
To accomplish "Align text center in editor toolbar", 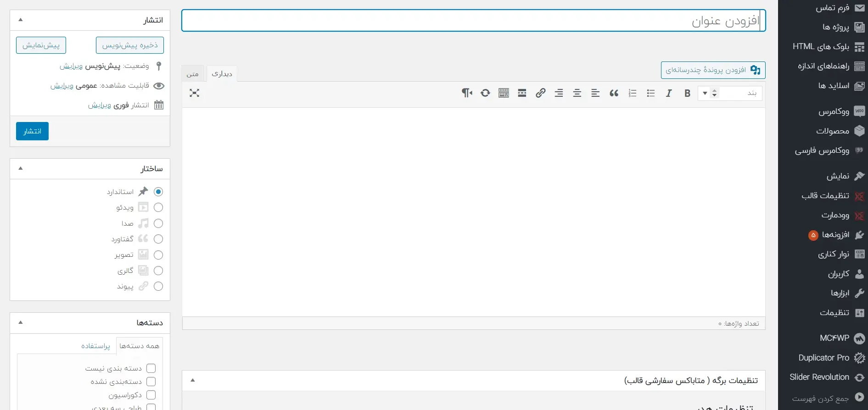I will [x=577, y=93].
